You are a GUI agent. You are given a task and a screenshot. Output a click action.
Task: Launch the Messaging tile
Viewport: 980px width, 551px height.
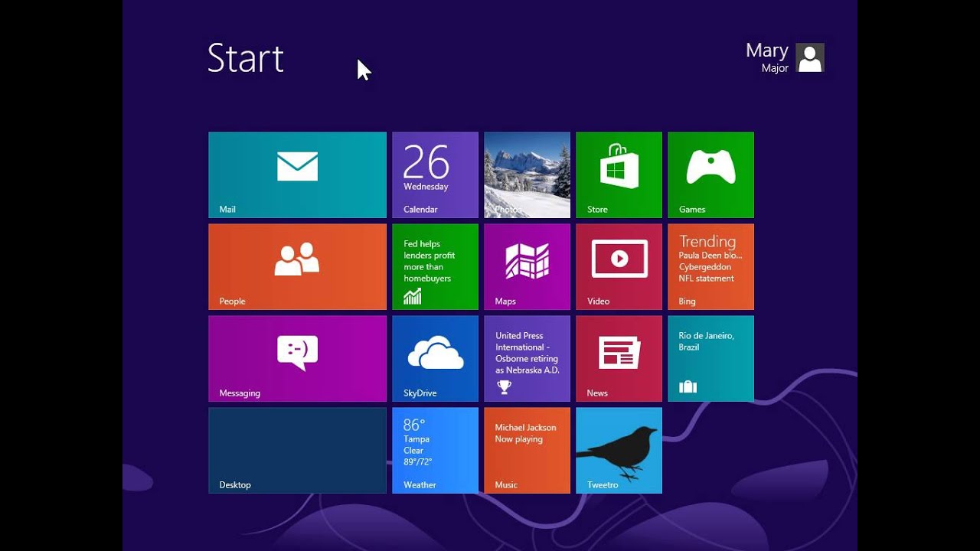[297, 358]
